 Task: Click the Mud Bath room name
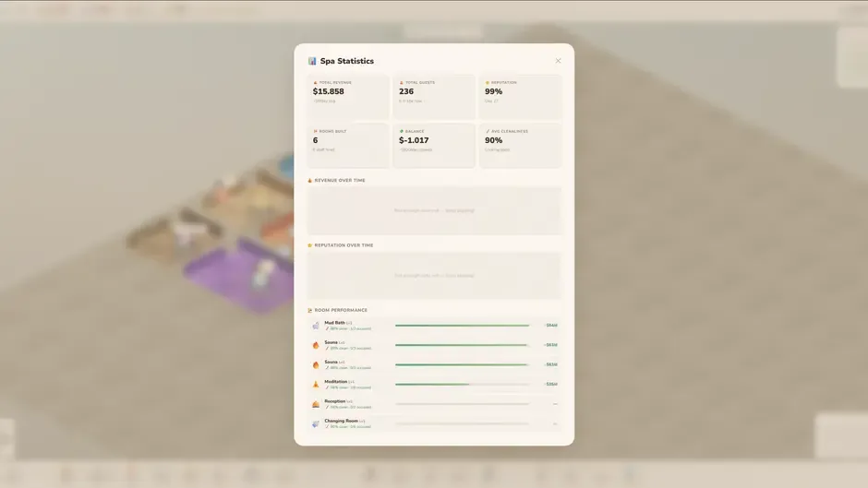(334, 323)
